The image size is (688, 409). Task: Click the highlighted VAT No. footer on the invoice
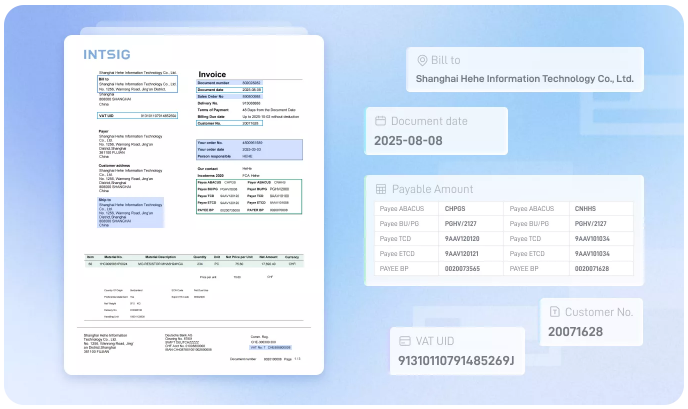click(270, 348)
